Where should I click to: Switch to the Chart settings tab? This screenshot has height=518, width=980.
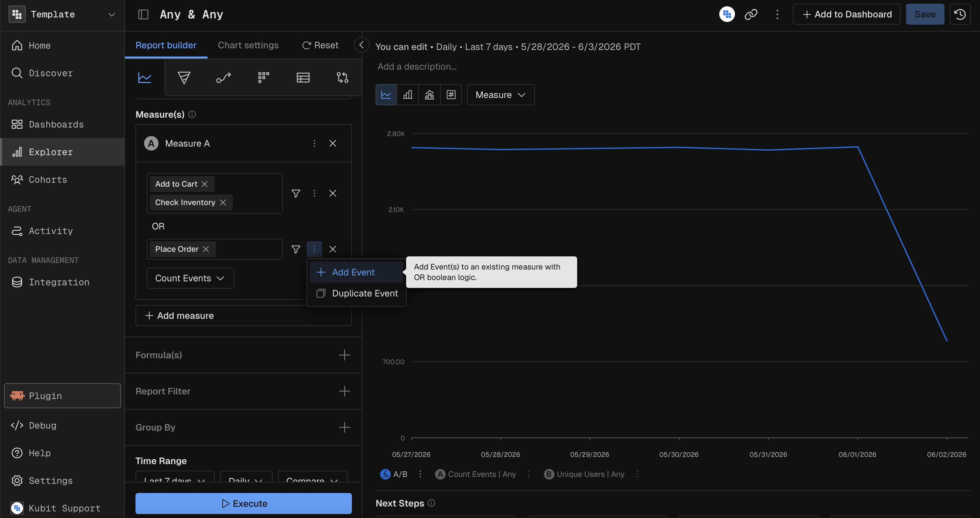tap(248, 45)
